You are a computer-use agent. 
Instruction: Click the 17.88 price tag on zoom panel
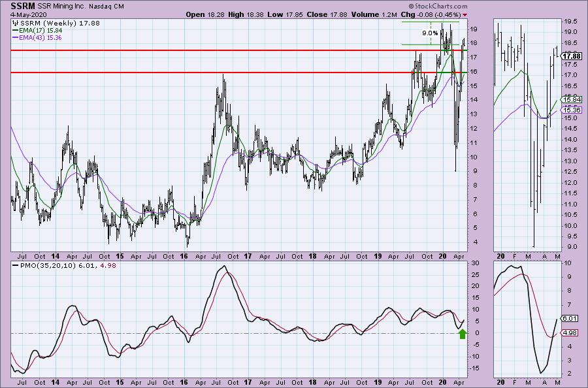tap(572, 56)
